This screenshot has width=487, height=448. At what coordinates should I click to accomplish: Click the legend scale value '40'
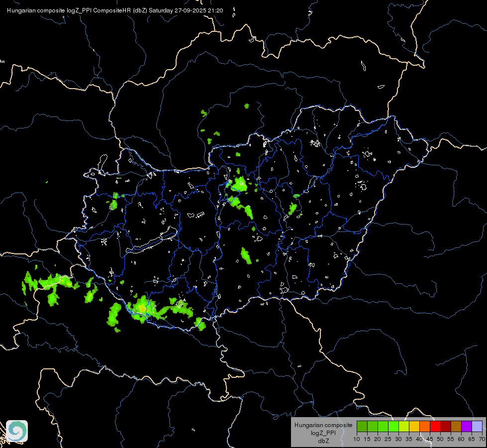(x=419, y=440)
